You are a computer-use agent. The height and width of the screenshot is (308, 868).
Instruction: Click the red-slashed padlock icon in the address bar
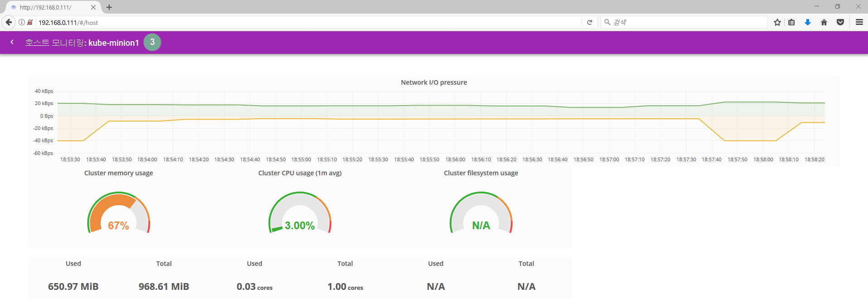(x=30, y=22)
